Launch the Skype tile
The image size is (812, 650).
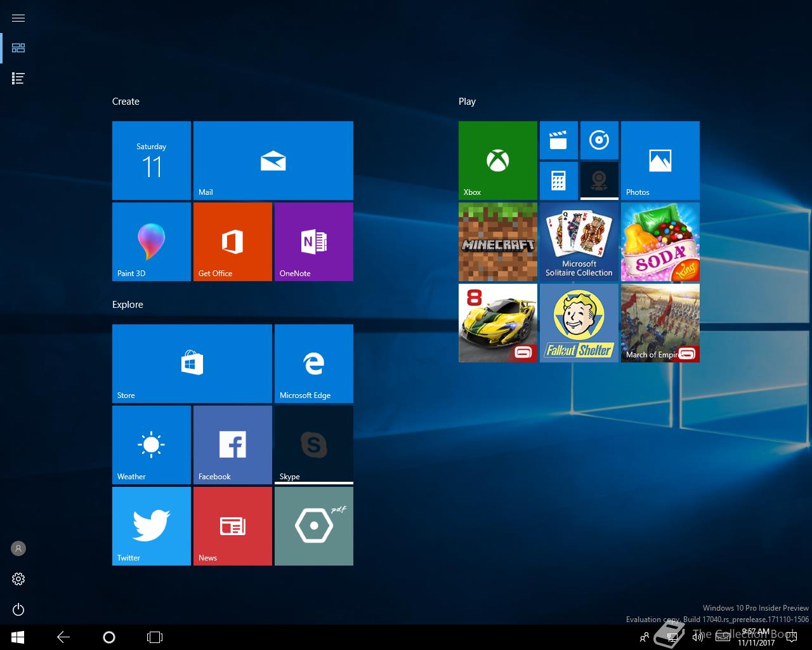pyautogui.click(x=314, y=445)
